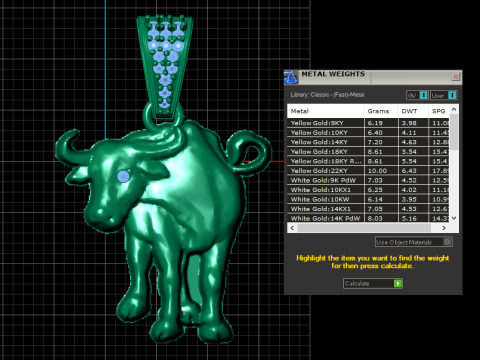Screen dimensions: 480x360
Task: Click the 6.40 grams cell
Action: pyautogui.click(x=381, y=133)
